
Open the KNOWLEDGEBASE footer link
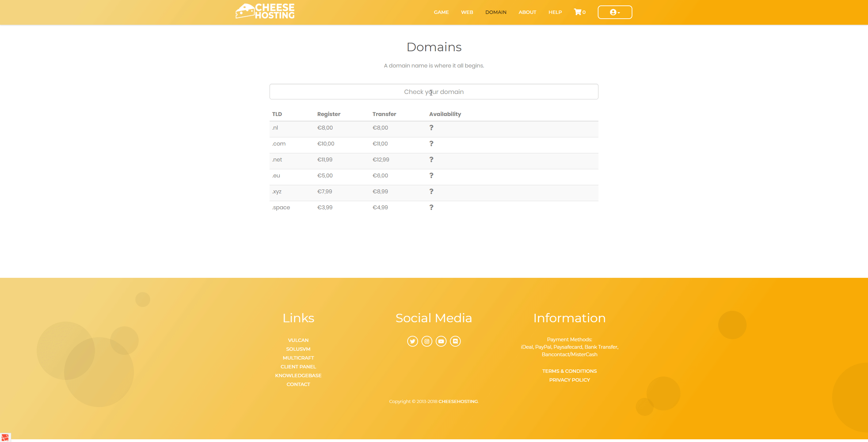[x=298, y=376]
